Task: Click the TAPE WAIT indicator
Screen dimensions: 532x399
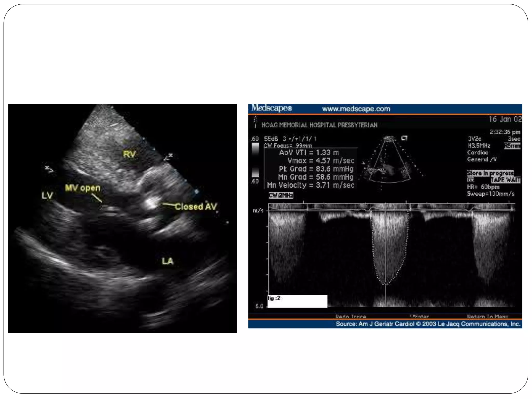Action: click(506, 180)
